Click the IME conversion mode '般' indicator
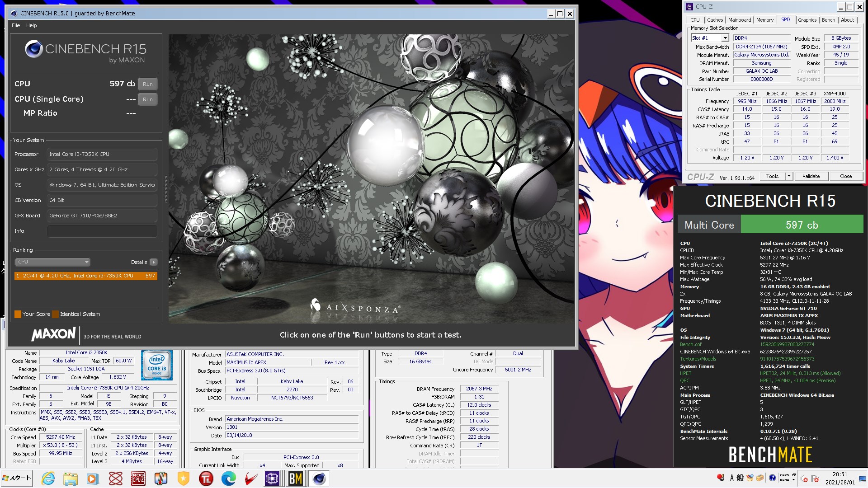The image size is (868, 488). [740, 478]
